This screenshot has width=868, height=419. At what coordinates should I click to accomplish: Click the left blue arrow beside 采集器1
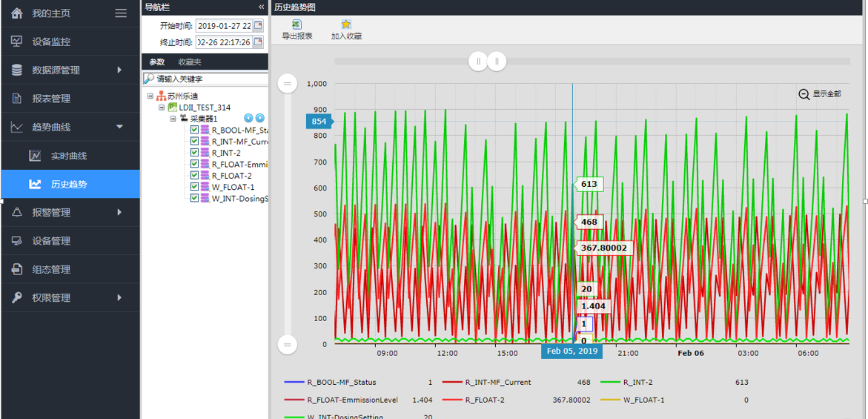pos(248,119)
